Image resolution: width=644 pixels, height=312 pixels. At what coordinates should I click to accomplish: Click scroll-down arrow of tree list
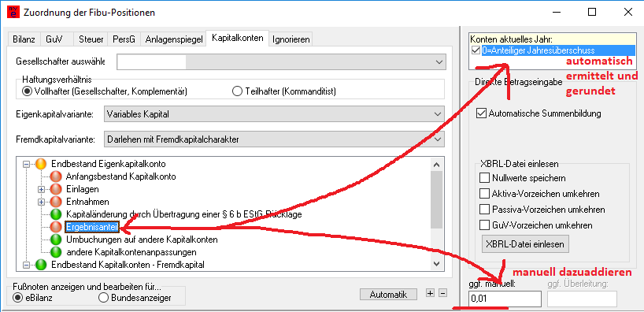437,264
